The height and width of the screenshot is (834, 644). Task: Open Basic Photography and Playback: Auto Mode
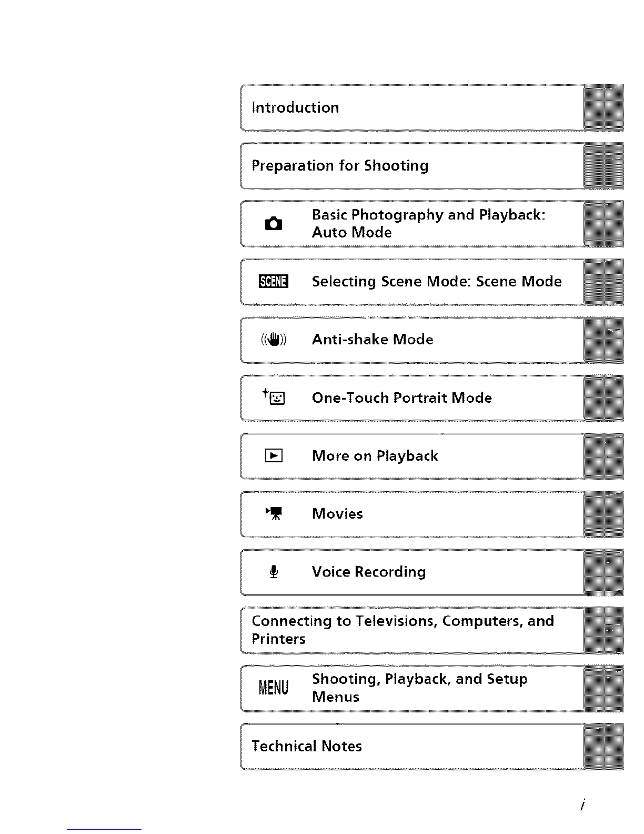[428, 223]
